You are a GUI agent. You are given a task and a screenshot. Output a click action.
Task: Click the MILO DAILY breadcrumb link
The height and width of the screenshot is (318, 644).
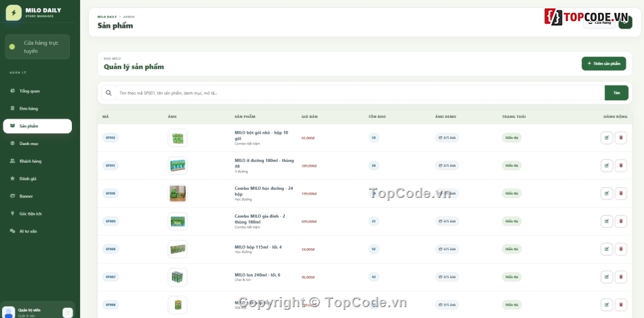pyautogui.click(x=107, y=17)
